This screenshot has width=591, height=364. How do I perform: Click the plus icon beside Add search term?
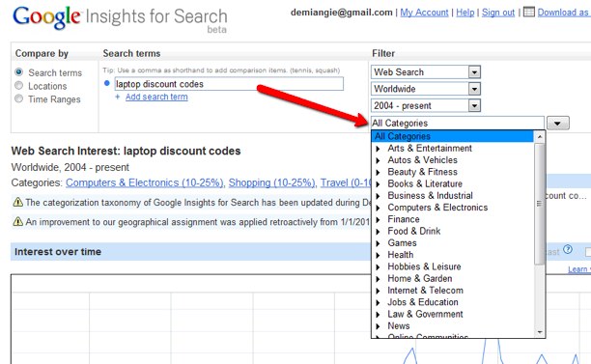(118, 97)
